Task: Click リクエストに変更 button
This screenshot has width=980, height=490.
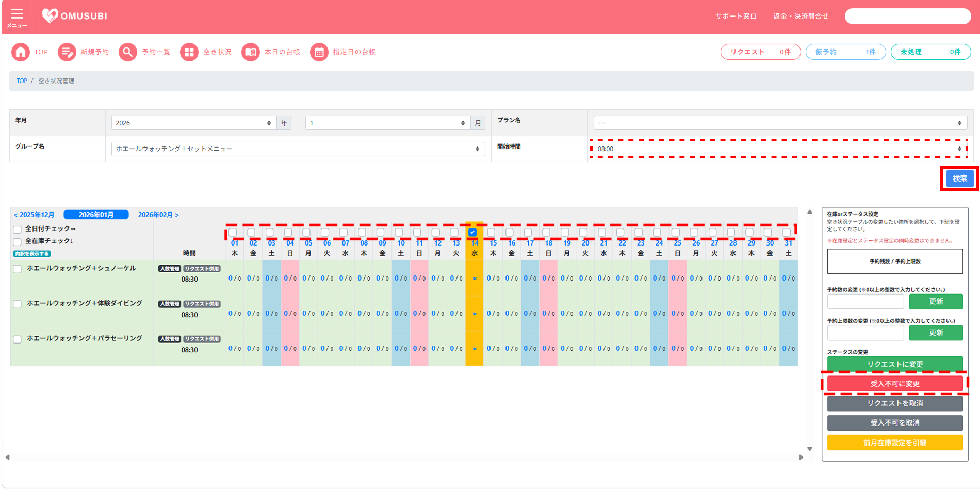Action: pos(895,364)
